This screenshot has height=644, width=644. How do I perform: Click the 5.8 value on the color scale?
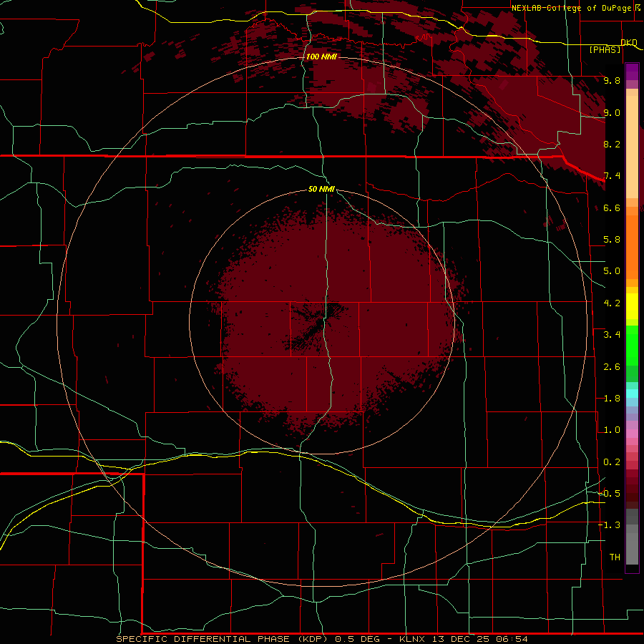612,240
